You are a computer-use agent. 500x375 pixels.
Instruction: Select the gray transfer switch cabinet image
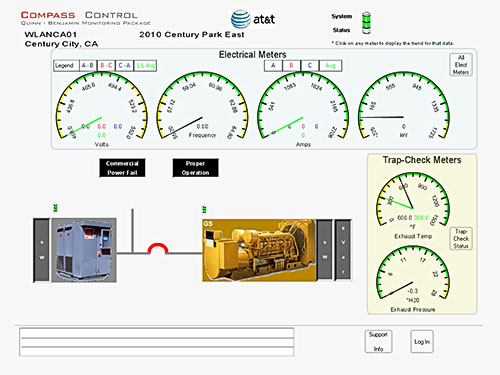[84, 250]
